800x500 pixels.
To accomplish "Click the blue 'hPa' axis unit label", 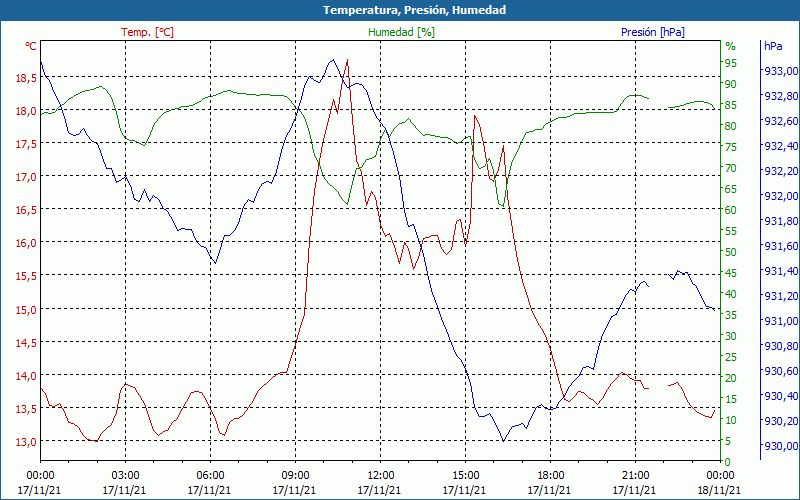I will 773,46.
